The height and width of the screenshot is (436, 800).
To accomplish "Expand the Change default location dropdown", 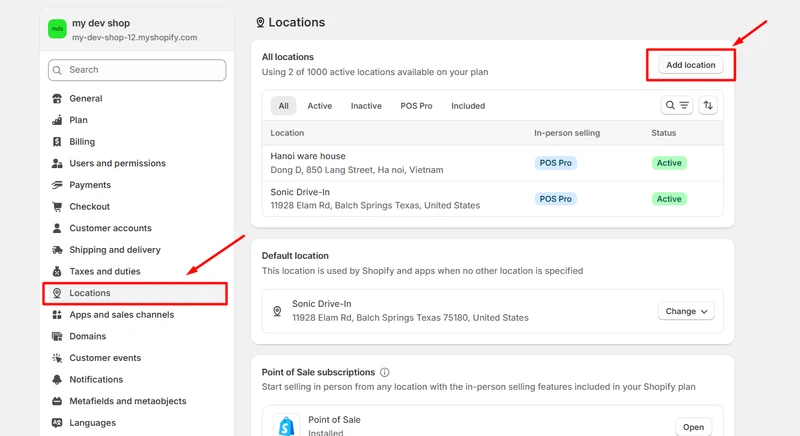I will point(686,311).
